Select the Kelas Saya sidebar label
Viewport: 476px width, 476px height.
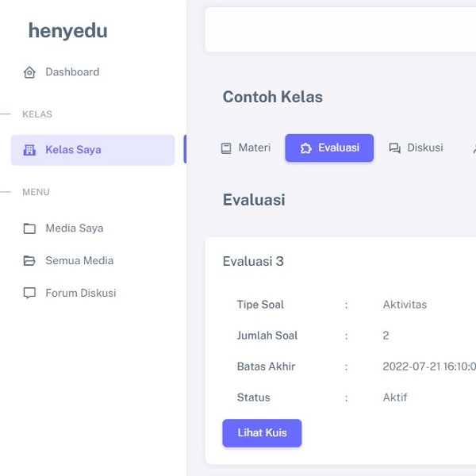(73, 150)
